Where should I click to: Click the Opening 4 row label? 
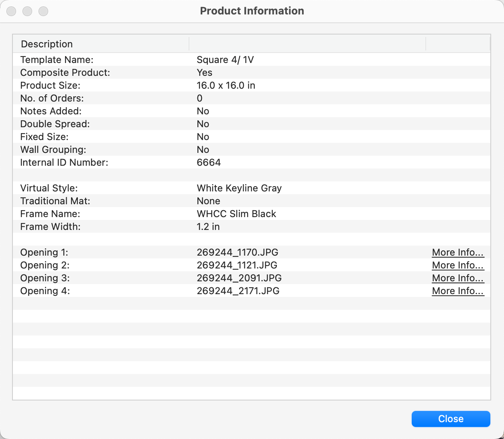coord(45,291)
